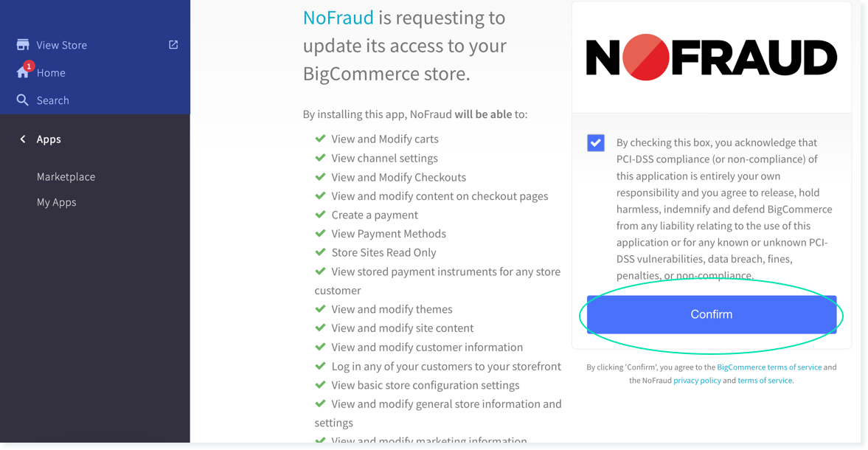The height and width of the screenshot is (450, 868).
Task: Open the BigCommerce terms of service link
Action: tap(769, 367)
